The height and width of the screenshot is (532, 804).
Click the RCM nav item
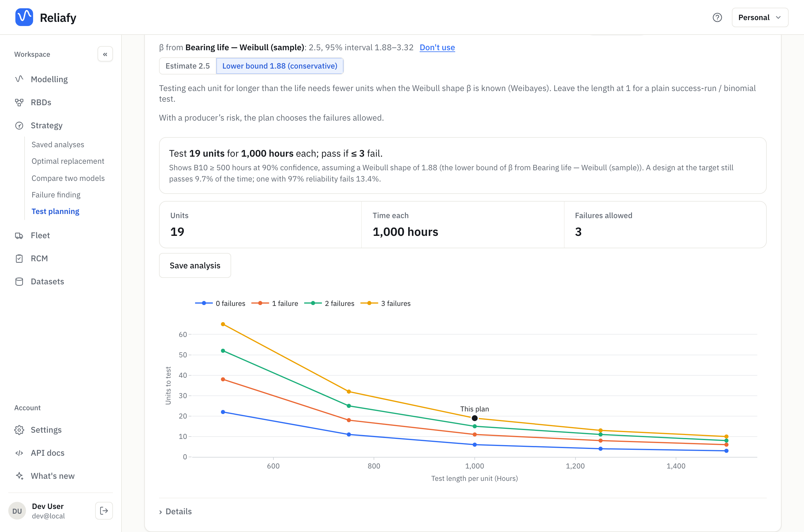click(39, 259)
